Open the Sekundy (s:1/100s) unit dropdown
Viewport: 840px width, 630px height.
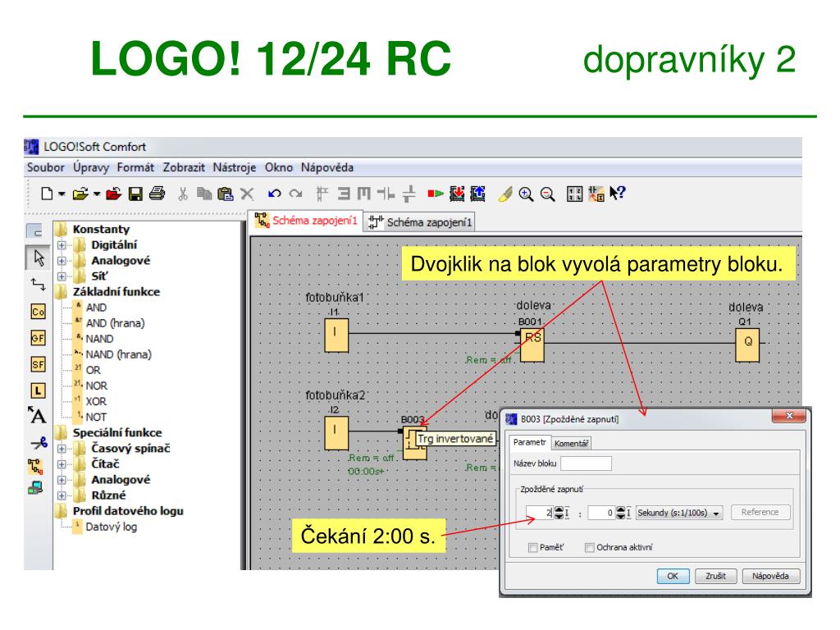coord(679,513)
